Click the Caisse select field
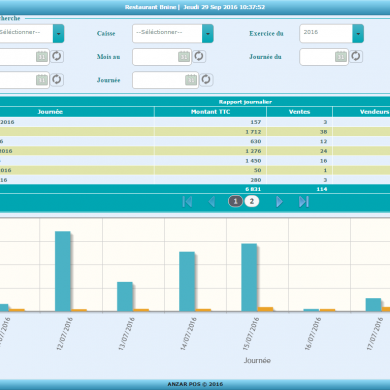Viewport: 390px width, 390px height. pyautogui.click(x=173, y=34)
